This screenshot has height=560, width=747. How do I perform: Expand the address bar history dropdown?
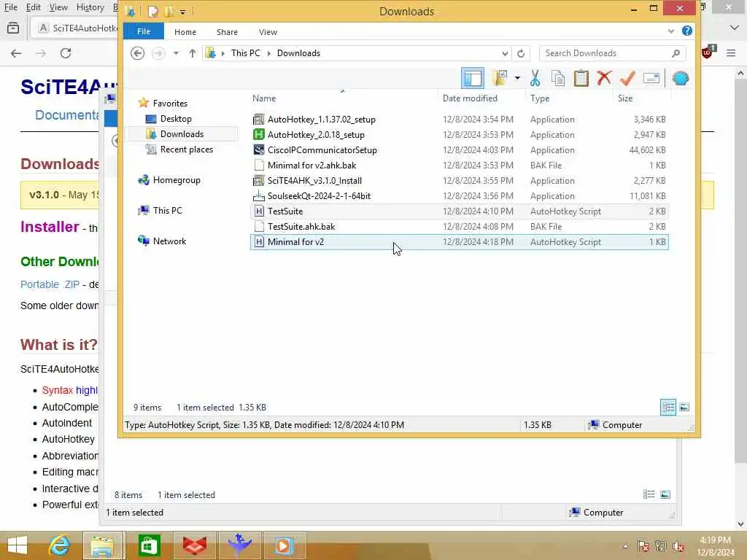tap(505, 53)
